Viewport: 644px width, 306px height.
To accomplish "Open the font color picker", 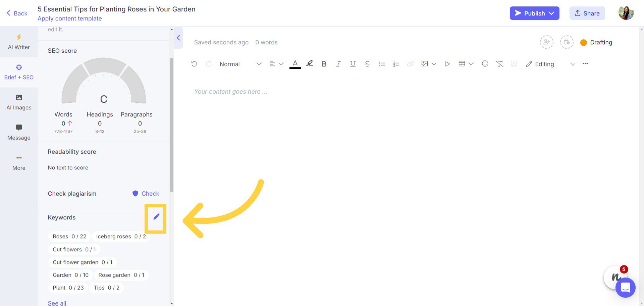I will pyautogui.click(x=295, y=63).
